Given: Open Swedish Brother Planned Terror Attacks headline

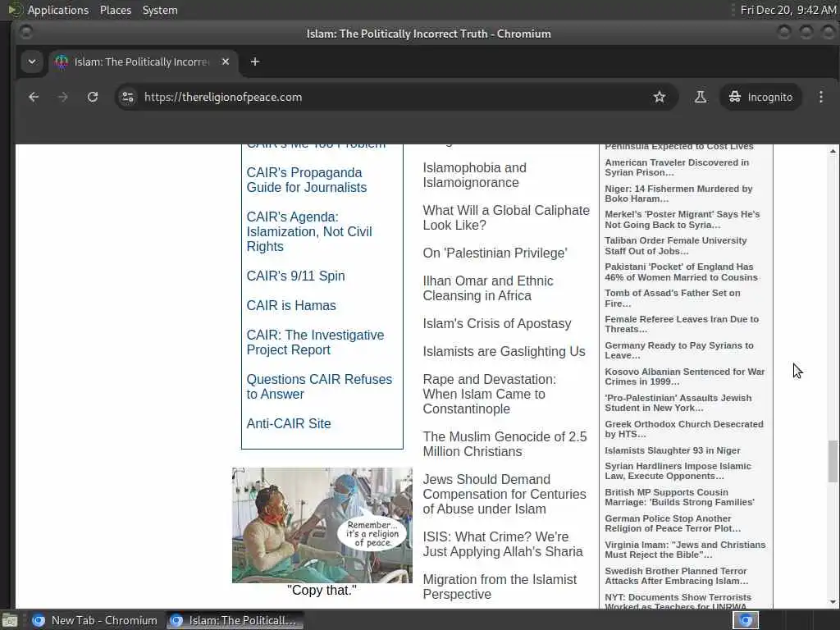Looking at the screenshot, I should pos(677,576).
